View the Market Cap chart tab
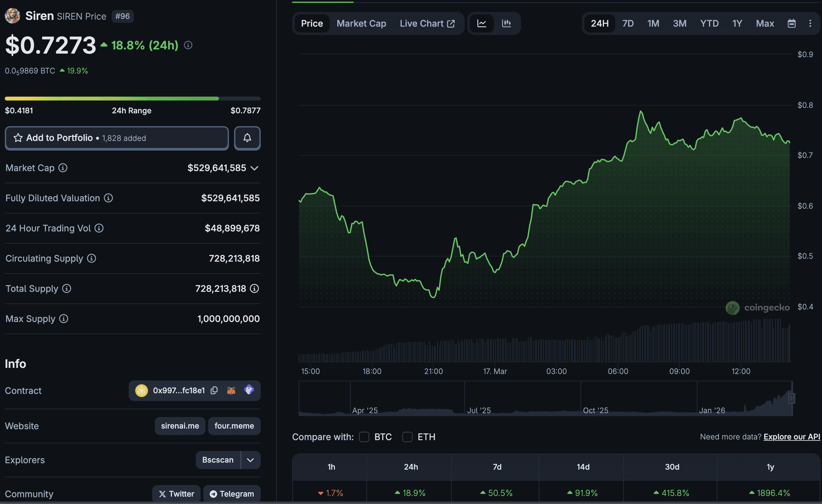Screen dimensions: 822x504 (361, 23)
